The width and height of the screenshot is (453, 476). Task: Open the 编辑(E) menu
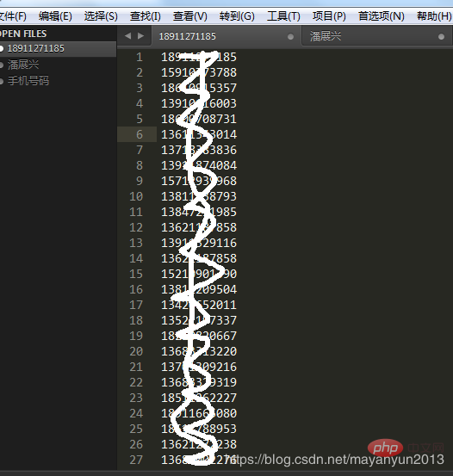55,16
